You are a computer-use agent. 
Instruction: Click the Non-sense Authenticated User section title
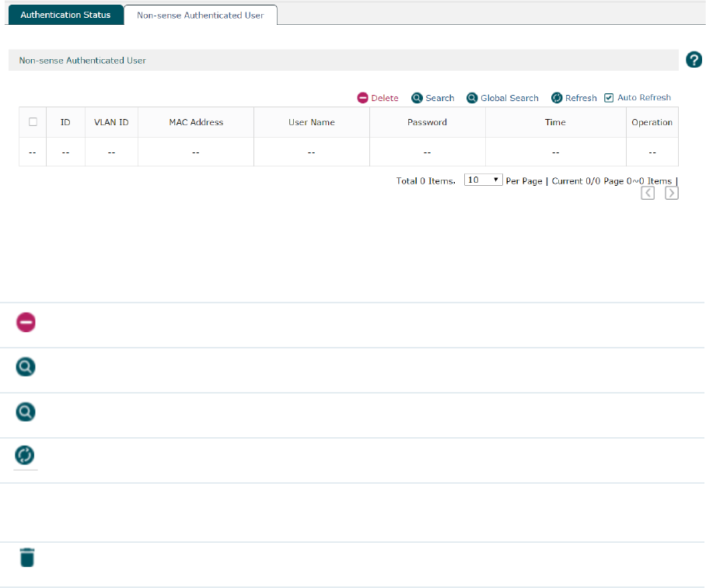(x=82, y=61)
